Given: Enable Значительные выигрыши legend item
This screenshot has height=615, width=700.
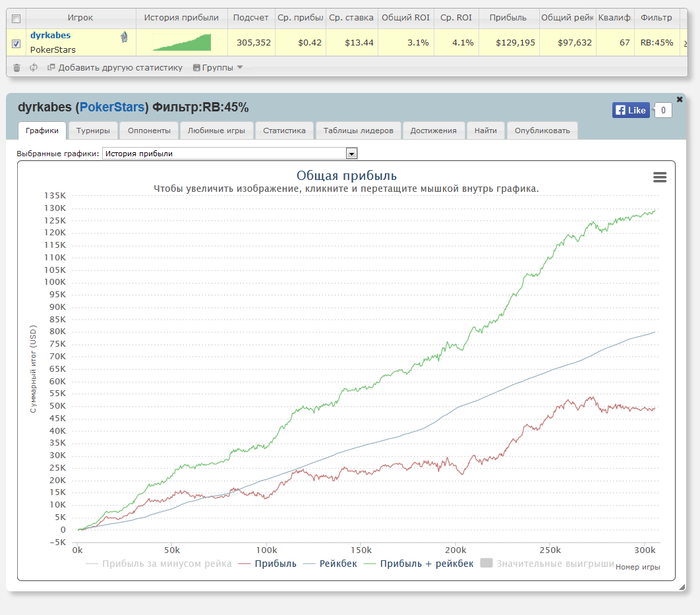Looking at the screenshot, I should pos(547,564).
